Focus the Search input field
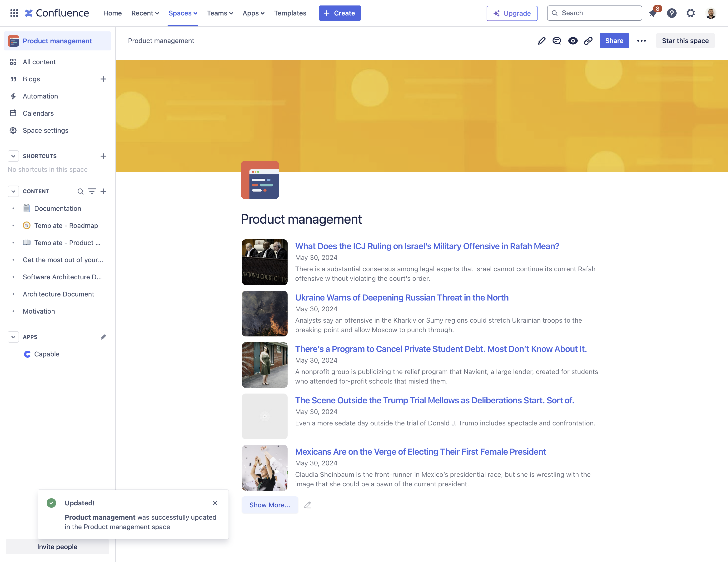Image resolution: width=728 pixels, height=562 pixels. pyautogui.click(x=594, y=13)
